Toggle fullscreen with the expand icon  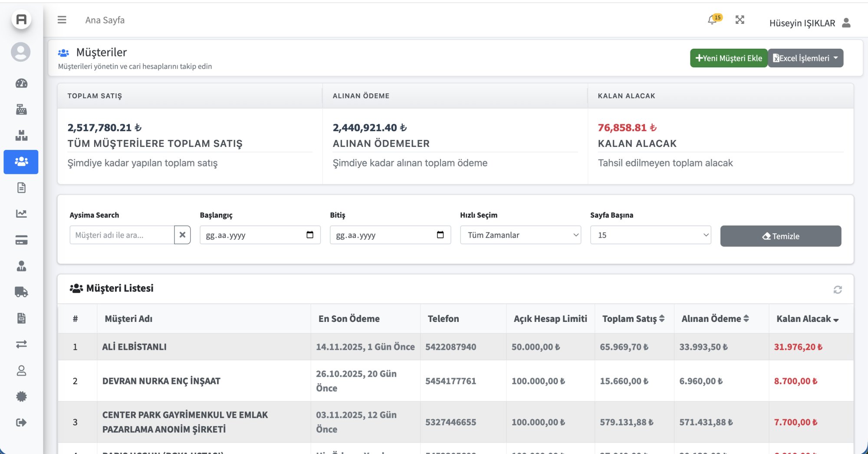click(740, 20)
